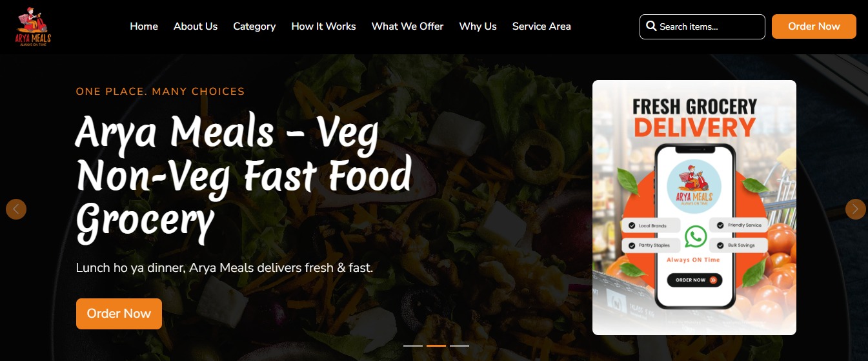This screenshot has width=868, height=361.
Task: Click the Arya Meals logo
Action: point(34,27)
